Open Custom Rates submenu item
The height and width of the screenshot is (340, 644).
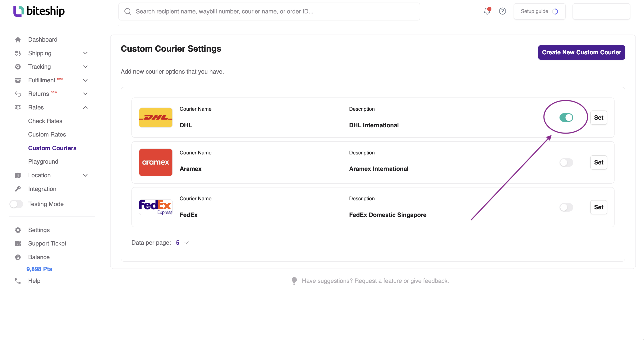(x=47, y=135)
